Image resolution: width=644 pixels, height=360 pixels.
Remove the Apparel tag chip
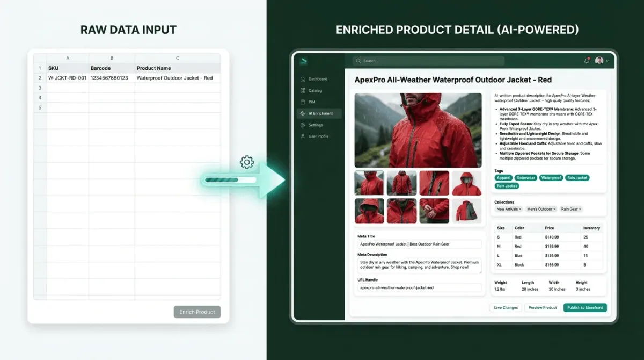click(x=503, y=178)
